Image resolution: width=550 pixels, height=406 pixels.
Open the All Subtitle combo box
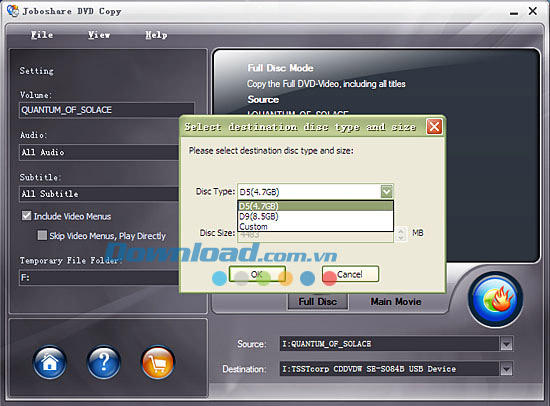point(99,194)
